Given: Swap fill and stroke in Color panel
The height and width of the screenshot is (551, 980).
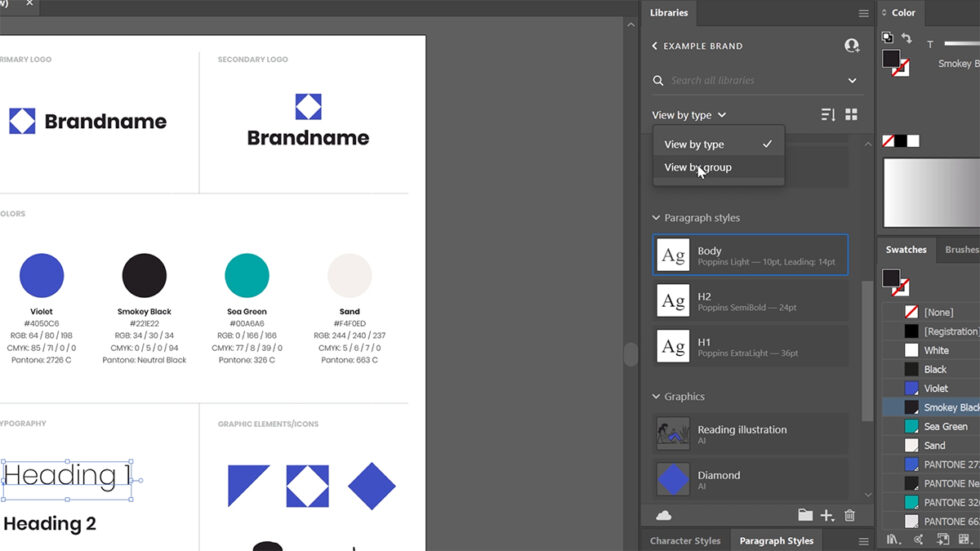Looking at the screenshot, I should pos(906,38).
